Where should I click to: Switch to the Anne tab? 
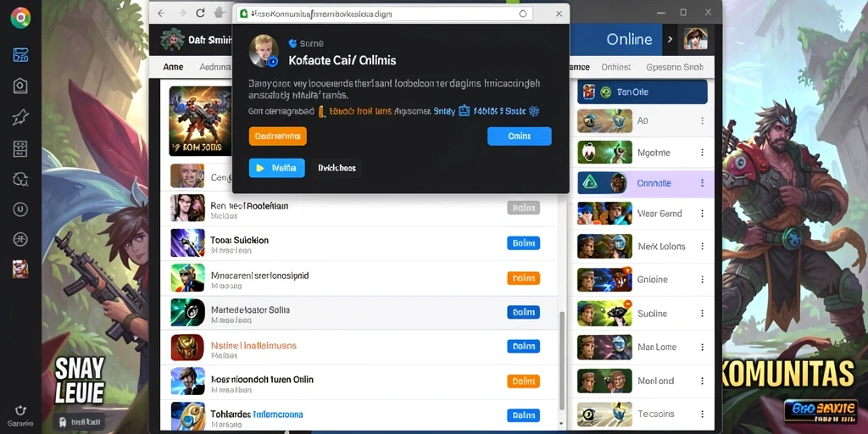pyautogui.click(x=173, y=67)
